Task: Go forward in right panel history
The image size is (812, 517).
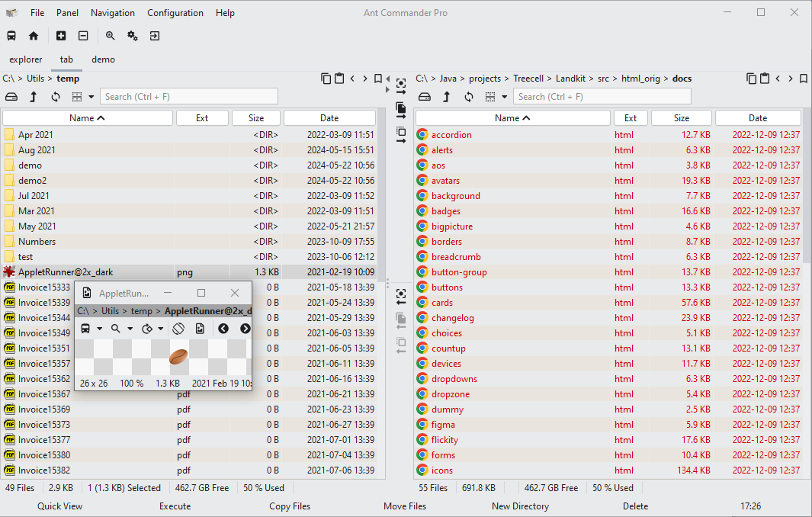Action: tap(790, 79)
